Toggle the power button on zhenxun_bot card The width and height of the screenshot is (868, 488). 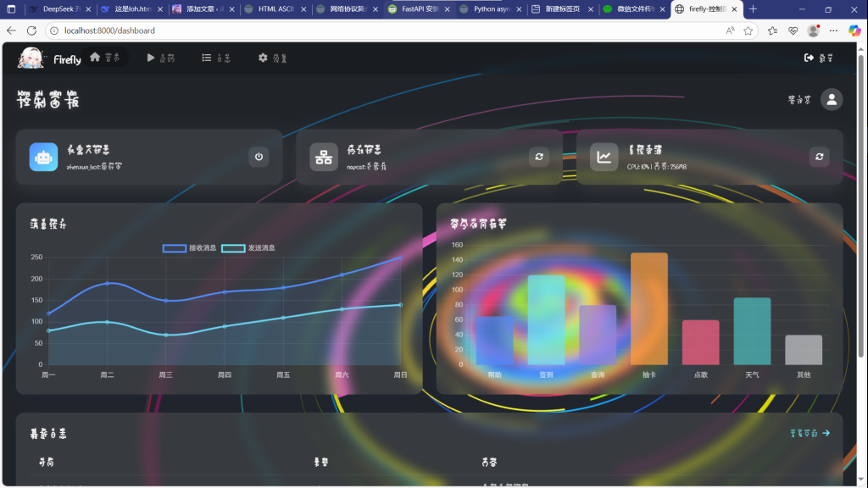click(259, 157)
